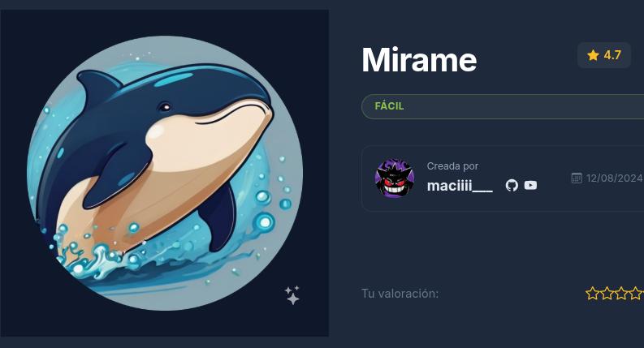Click the gold star in the 4.7 badge
This screenshot has width=644, height=348.
[x=593, y=55]
